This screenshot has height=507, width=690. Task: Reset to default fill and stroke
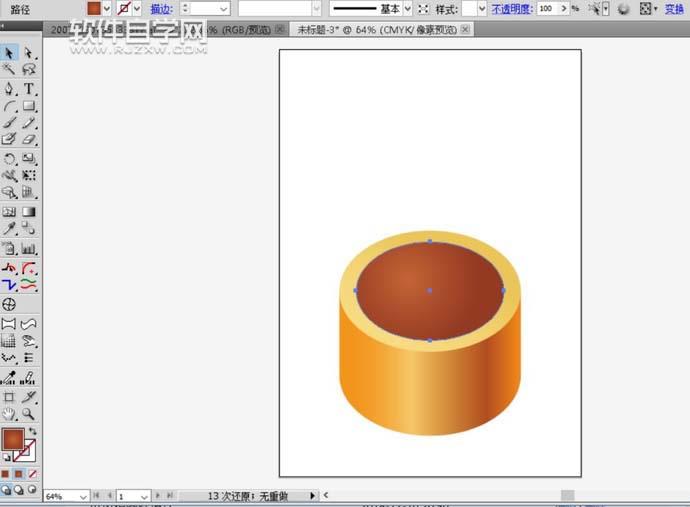pyautogui.click(x=6, y=457)
